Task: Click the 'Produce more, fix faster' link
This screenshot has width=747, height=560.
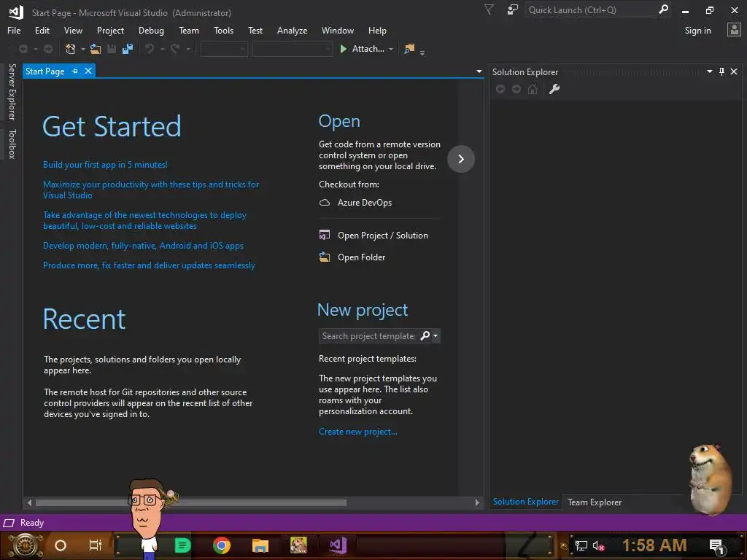Action: tap(149, 265)
